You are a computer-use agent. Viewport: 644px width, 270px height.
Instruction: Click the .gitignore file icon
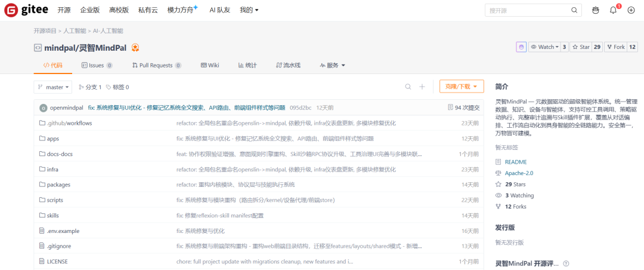(x=42, y=246)
